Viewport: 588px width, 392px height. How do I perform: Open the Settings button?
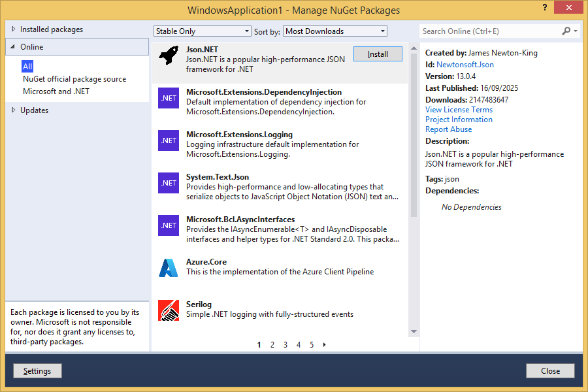[x=37, y=370]
